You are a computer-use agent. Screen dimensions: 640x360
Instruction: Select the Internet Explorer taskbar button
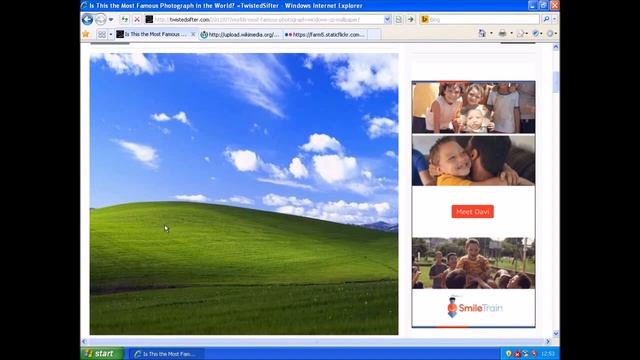pos(167,354)
